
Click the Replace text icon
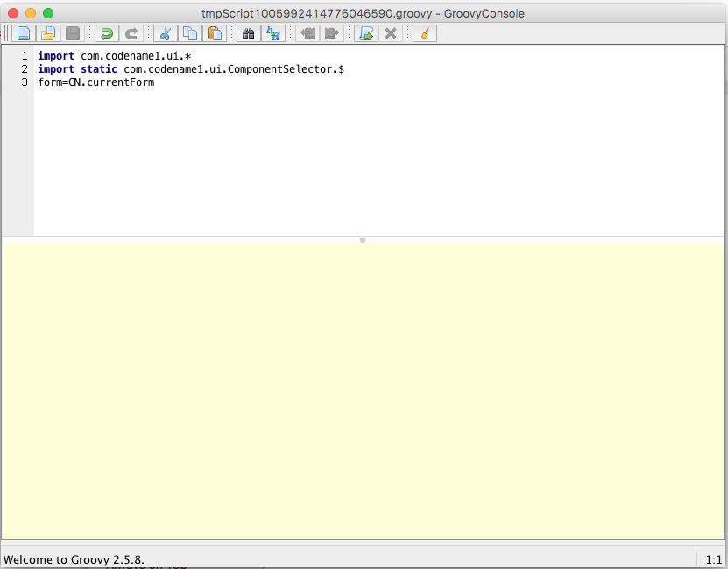tap(272, 33)
